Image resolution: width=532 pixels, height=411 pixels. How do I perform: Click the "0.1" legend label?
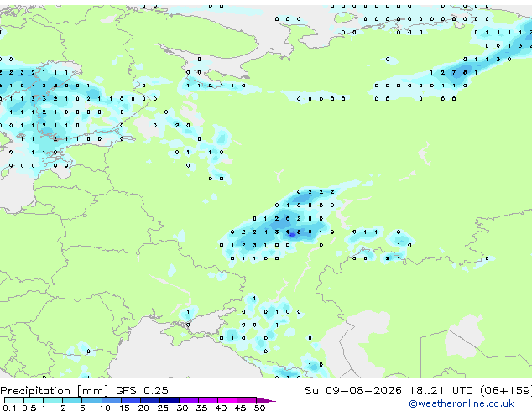tap(9, 408)
